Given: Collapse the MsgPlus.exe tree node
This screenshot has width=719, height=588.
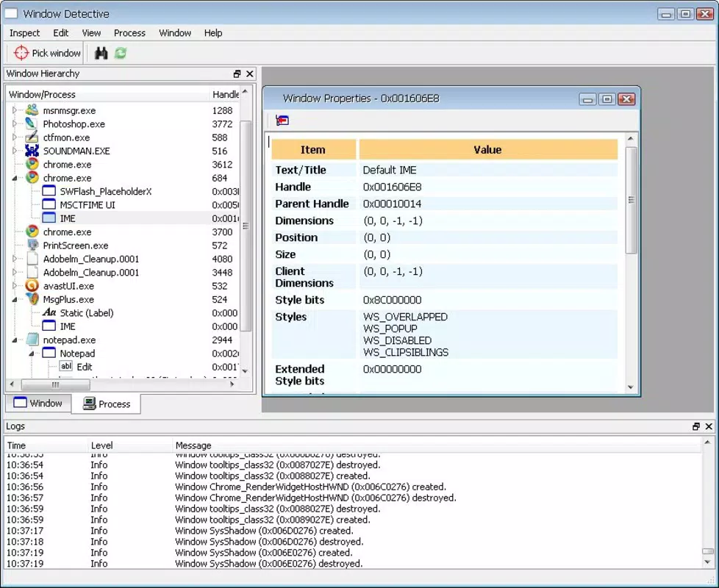Looking at the screenshot, I should (x=14, y=300).
